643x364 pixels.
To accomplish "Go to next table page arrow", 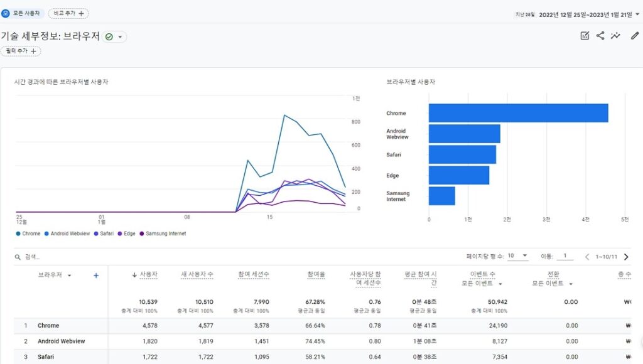I will pos(626,257).
